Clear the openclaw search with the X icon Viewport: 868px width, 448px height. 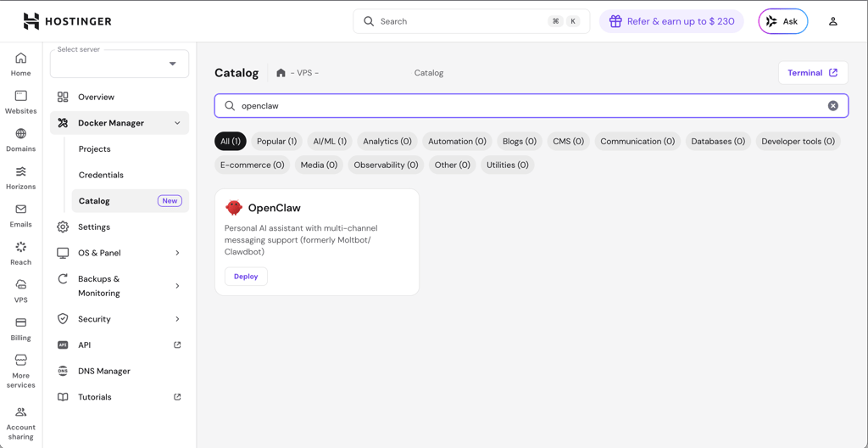pos(832,106)
